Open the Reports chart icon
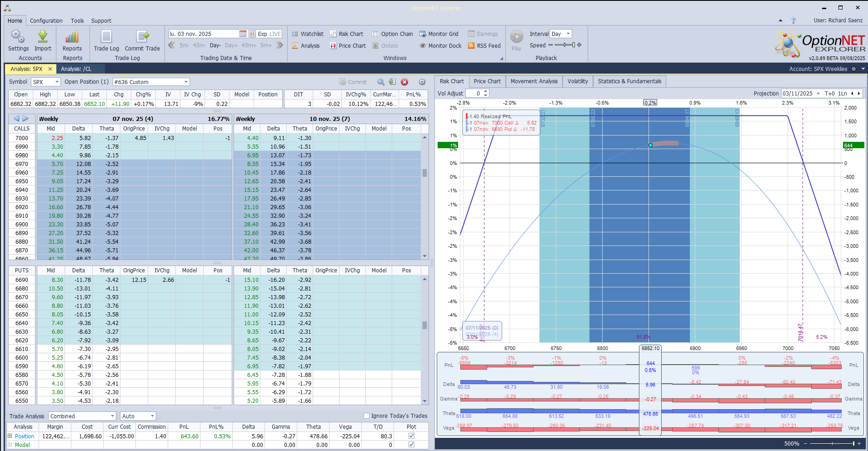The height and width of the screenshot is (451, 868). click(x=72, y=37)
